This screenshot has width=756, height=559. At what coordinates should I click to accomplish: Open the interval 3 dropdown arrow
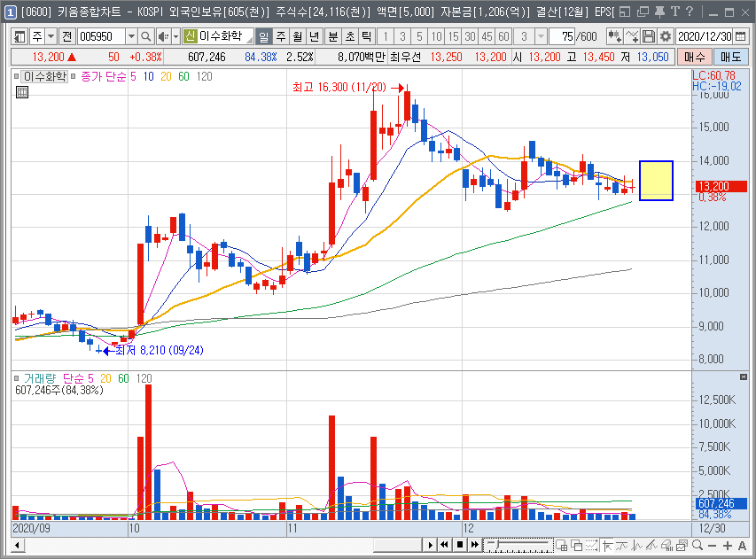[541, 36]
